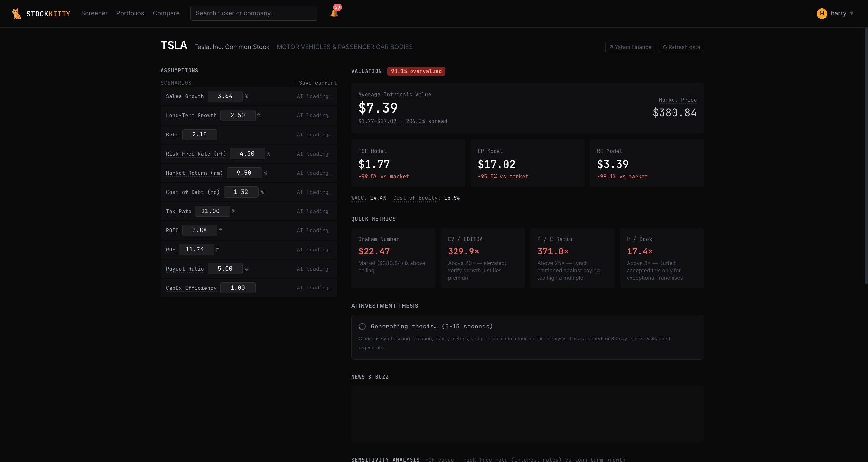Click the -99.5% vs market text
The width and height of the screenshot is (868, 462).
tap(383, 177)
